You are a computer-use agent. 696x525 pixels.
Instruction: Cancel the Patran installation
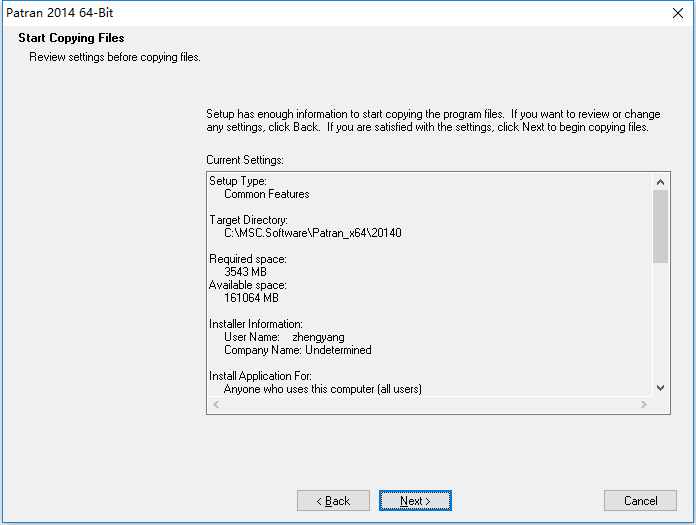click(640, 501)
